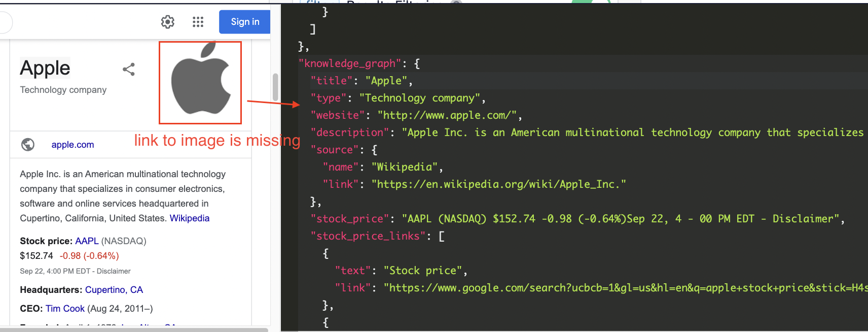The height and width of the screenshot is (332, 868).
Task: Click the Apple panel title heading
Action: click(45, 68)
